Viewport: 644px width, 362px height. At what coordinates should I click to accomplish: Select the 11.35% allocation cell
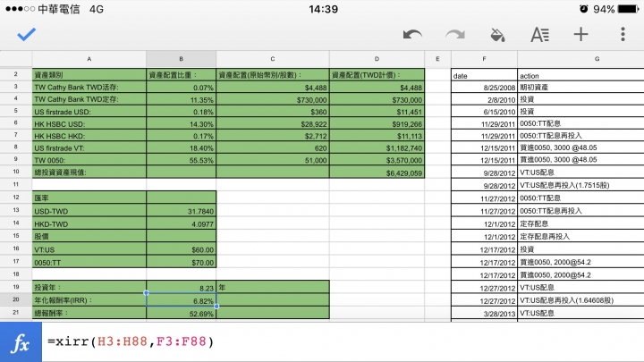tap(181, 99)
